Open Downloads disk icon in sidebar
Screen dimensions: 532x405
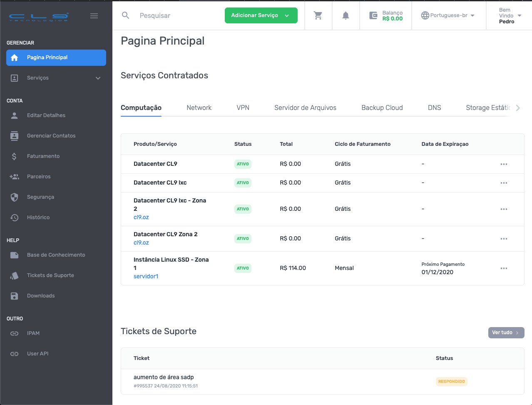(15, 296)
